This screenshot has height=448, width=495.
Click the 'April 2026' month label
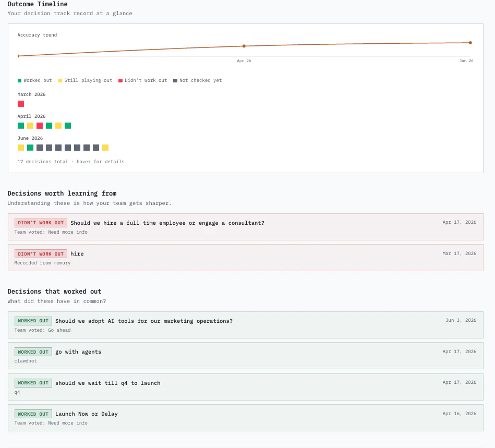(31, 116)
